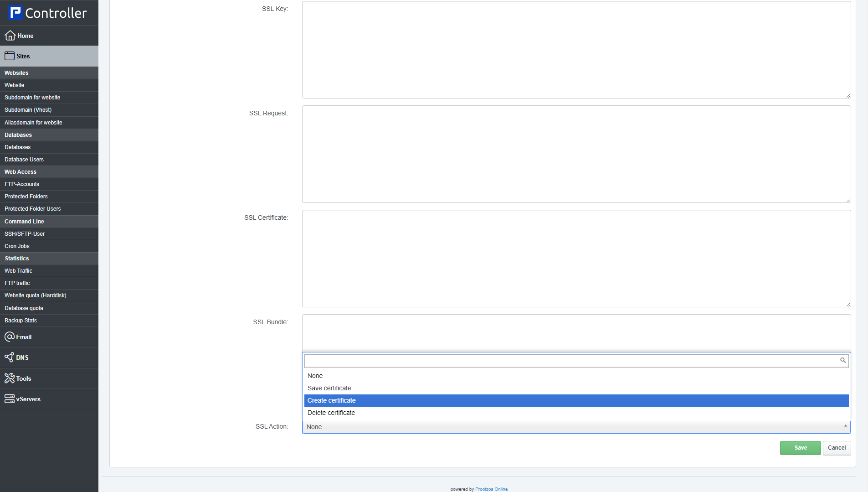Open the vServers server icon
The image size is (868, 492).
pos(10,399)
